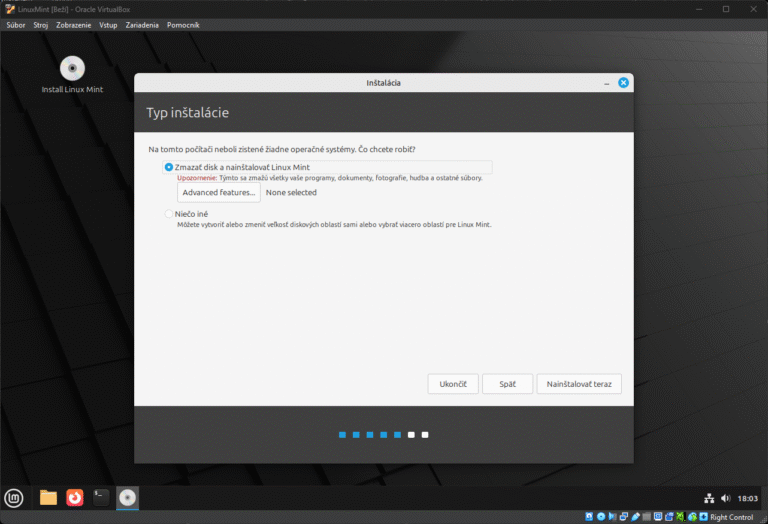This screenshot has height=524, width=768.
Task: Click the VirtualBox shared folders indicator
Action: click(647, 517)
